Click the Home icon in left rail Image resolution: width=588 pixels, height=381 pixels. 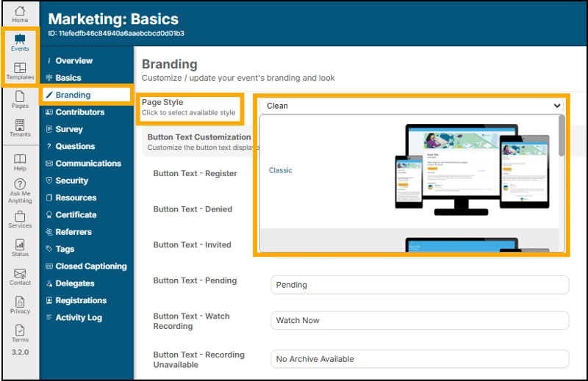point(20,12)
